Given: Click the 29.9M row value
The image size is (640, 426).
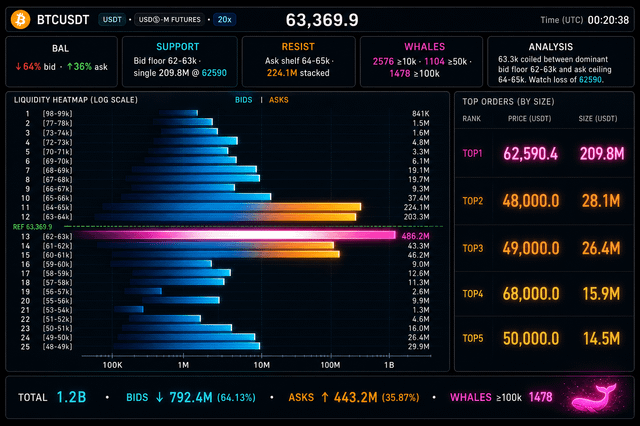Looking at the screenshot, I should click(418, 346).
